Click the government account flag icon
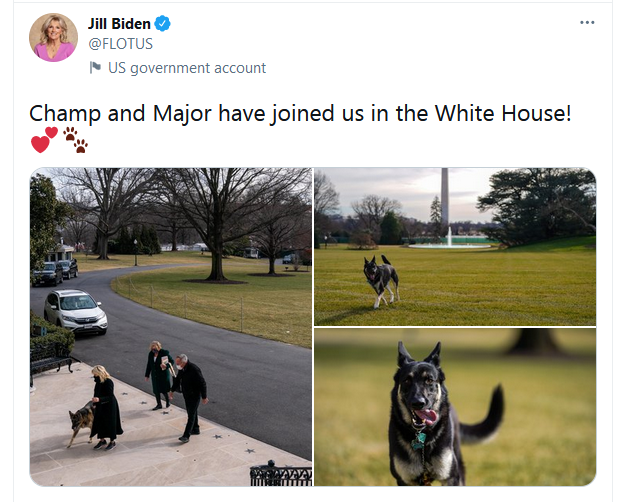Image resolution: width=620 pixels, height=502 pixels. point(95,68)
